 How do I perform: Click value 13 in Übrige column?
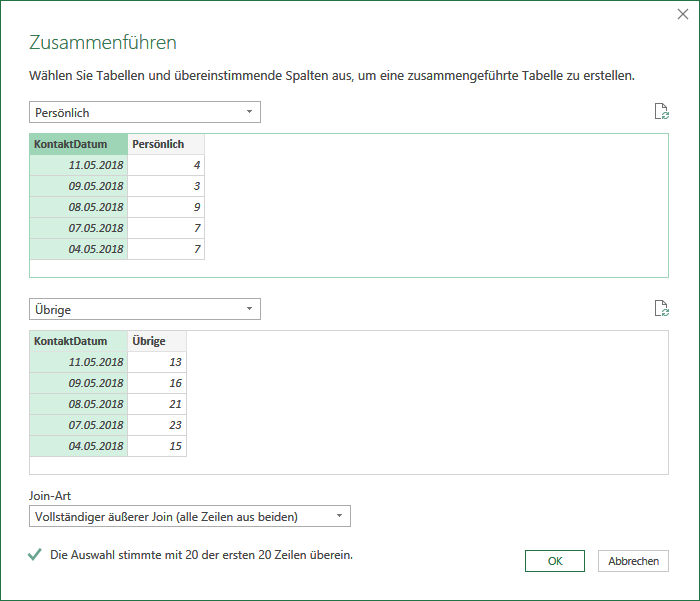point(157,362)
